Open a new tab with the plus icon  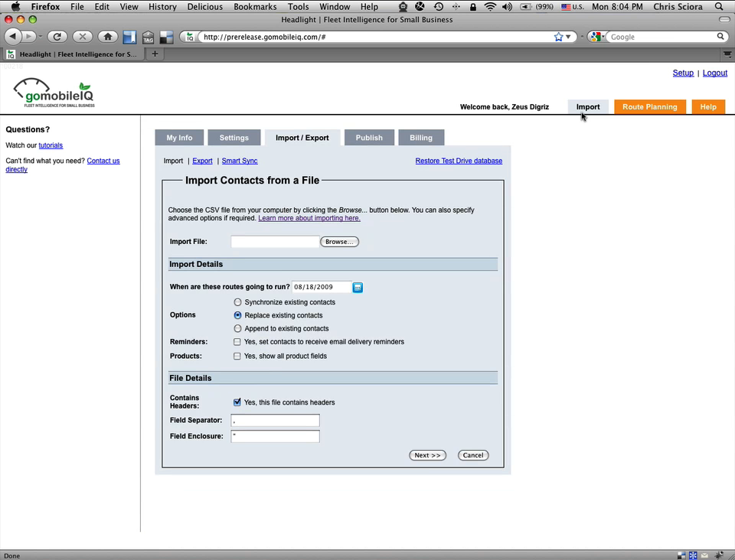[x=155, y=54]
